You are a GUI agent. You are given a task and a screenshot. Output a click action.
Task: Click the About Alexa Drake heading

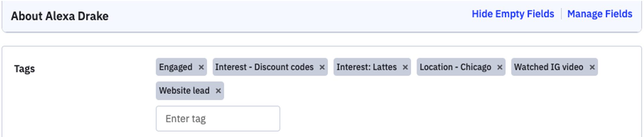(x=60, y=16)
